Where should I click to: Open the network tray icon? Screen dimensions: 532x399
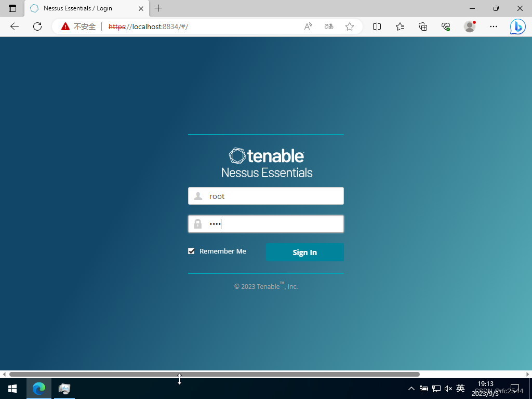pyautogui.click(x=436, y=389)
